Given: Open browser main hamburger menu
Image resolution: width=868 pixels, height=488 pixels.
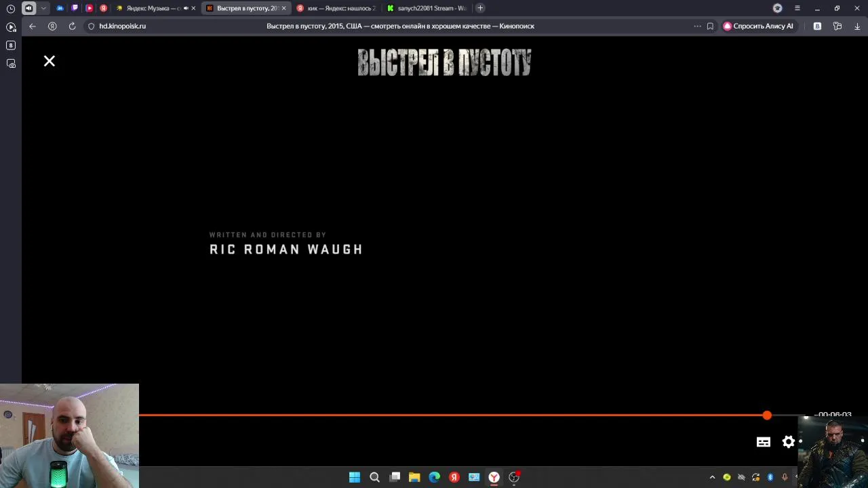Looking at the screenshot, I should pos(797,8).
